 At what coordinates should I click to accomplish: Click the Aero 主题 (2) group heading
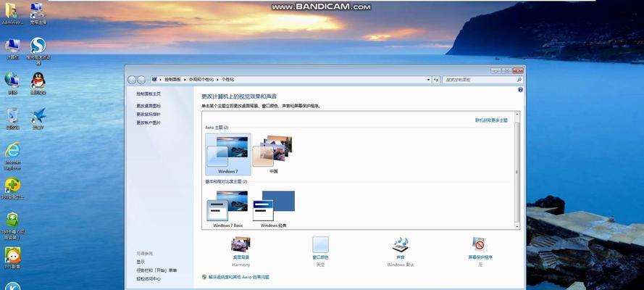click(x=217, y=128)
